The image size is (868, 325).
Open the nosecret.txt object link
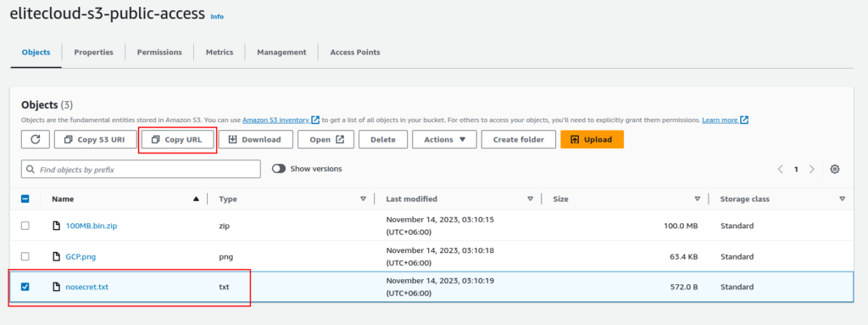86,287
